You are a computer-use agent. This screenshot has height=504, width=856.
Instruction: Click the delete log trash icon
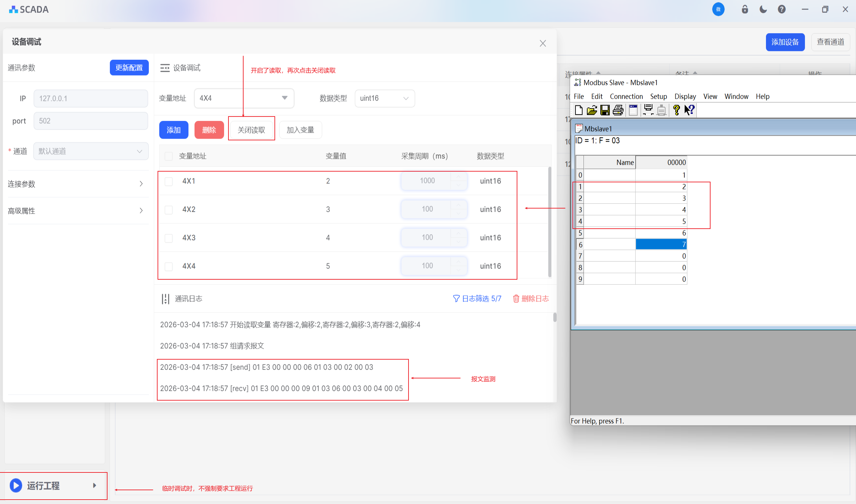(516, 299)
